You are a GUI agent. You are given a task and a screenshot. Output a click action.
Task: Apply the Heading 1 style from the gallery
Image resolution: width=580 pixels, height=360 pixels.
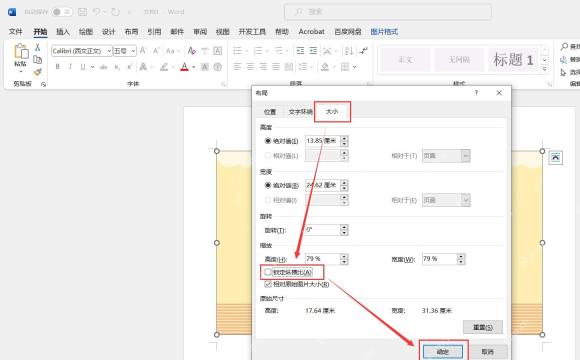tap(513, 60)
